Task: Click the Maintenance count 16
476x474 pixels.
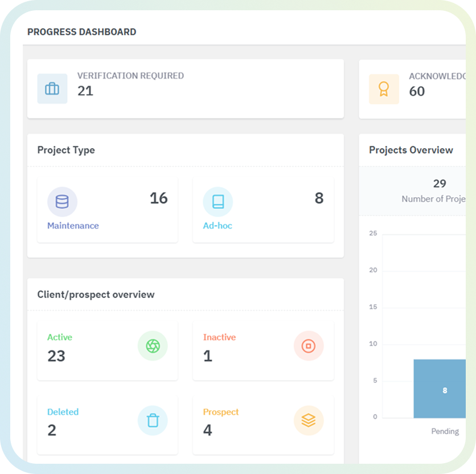Action: 158,198
